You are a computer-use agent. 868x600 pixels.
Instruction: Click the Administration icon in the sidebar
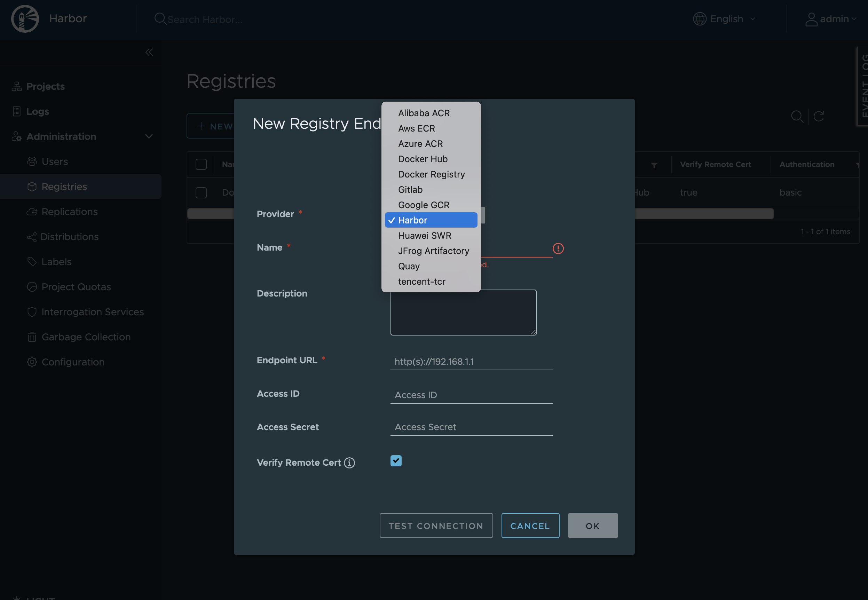(17, 136)
